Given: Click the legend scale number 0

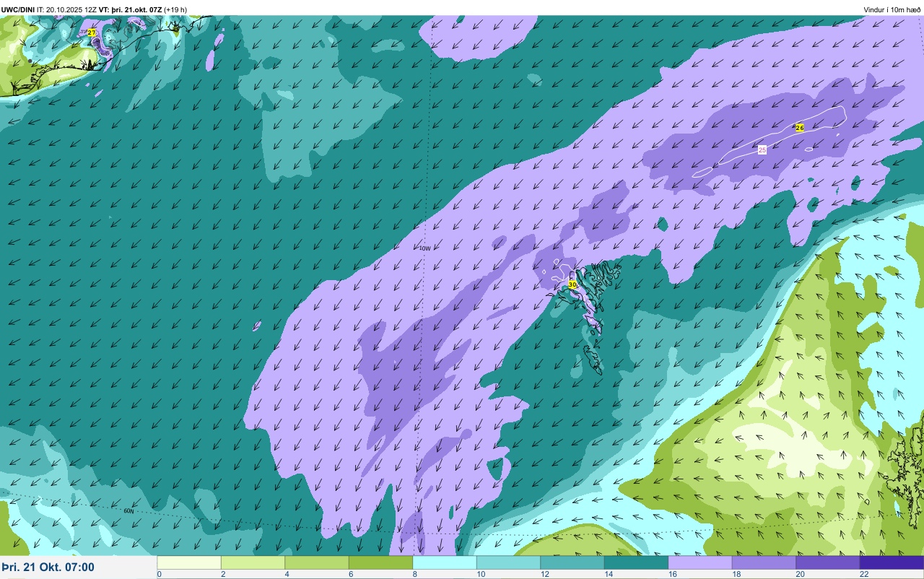Looking at the screenshot, I should 159,574.
